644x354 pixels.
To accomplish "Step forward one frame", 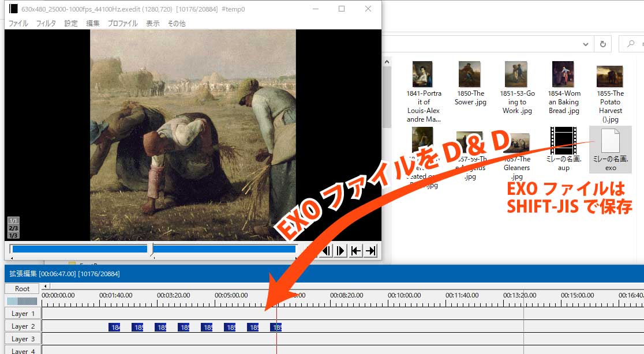I will (x=341, y=250).
